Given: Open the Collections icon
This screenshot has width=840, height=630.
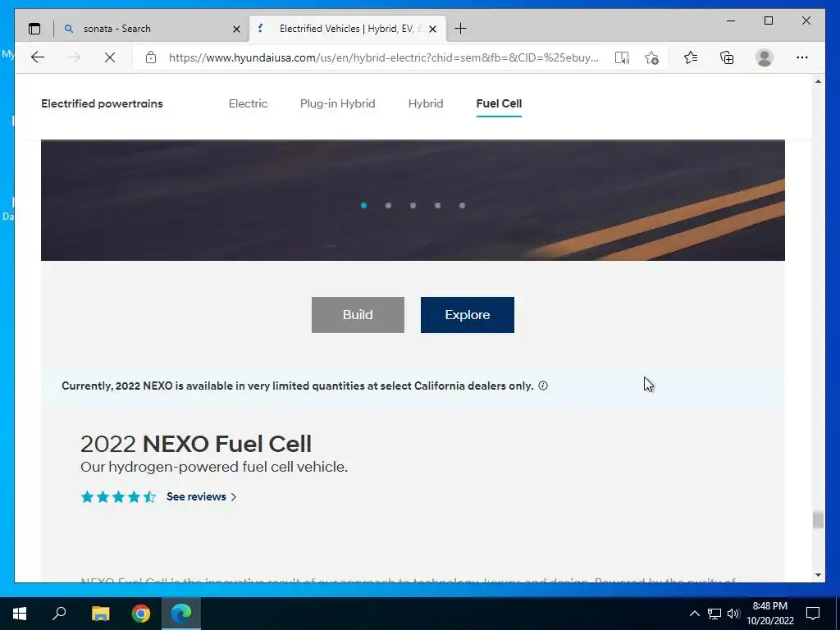Looking at the screenshot, I should pyautogui.click(x=727, y=57).
